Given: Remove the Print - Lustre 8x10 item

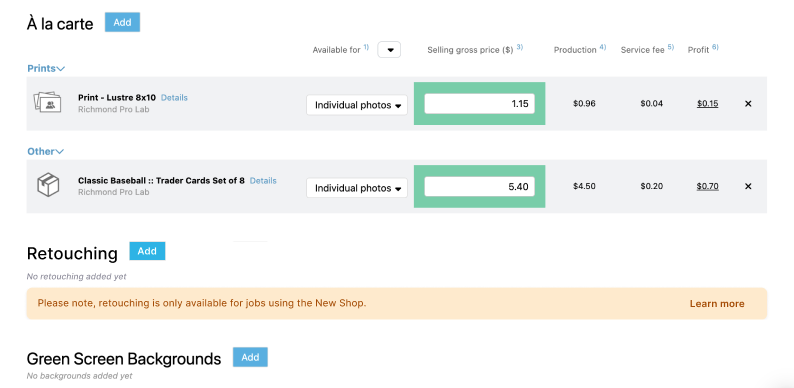Looking at the screenshot, I should click(748, 104).
